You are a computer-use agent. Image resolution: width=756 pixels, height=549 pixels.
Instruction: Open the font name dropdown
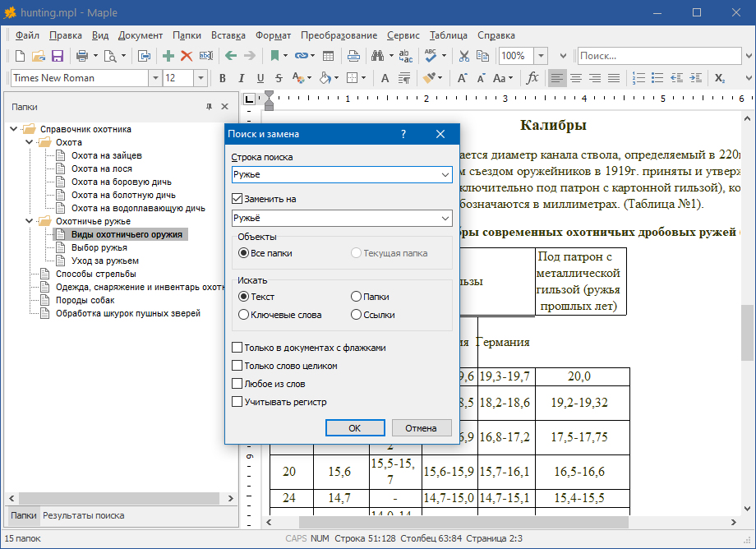pyautogui.click(x=154, y=78)
